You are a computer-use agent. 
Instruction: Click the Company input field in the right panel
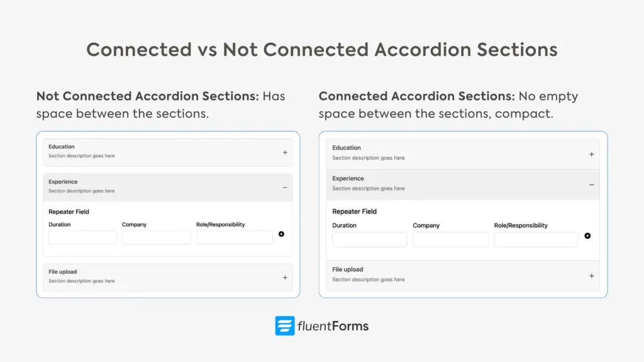450,239
